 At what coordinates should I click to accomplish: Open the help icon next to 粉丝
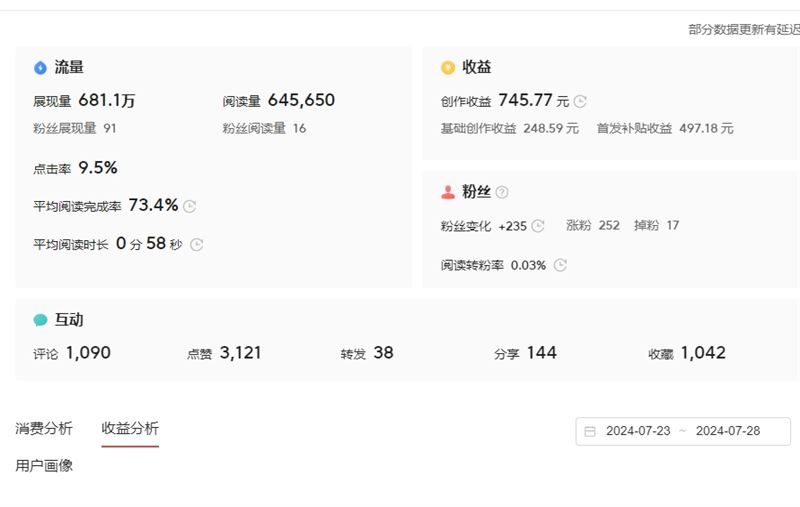point(502,192)
